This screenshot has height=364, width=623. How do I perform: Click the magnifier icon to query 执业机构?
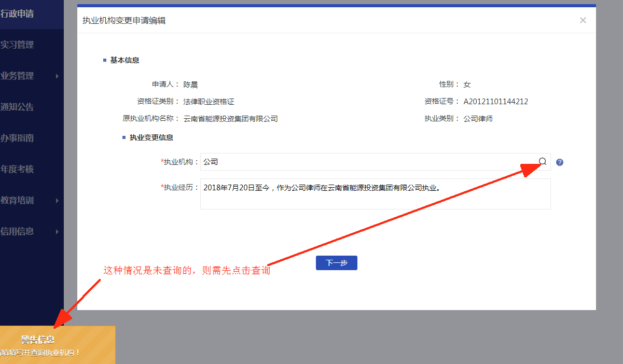(542, 161)
